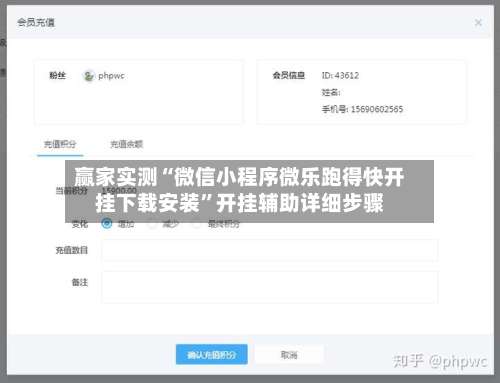
Task: Click the phpwc fan name
Action: [111, 76]
